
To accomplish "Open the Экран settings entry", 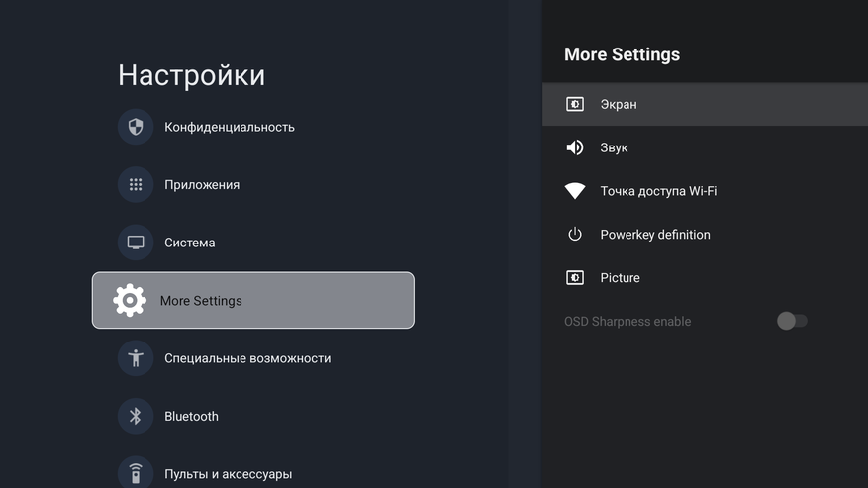I will [619, 104].
